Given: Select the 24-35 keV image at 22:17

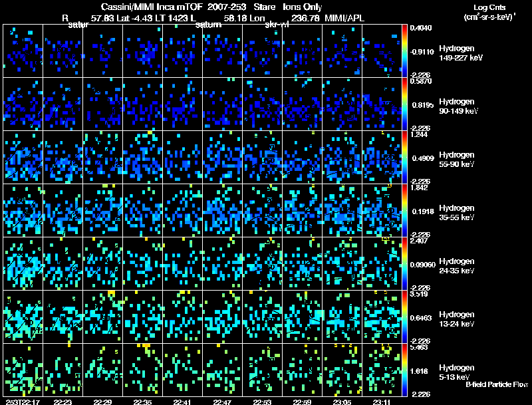Looking at the screenshot, I should tap(23, 264).
